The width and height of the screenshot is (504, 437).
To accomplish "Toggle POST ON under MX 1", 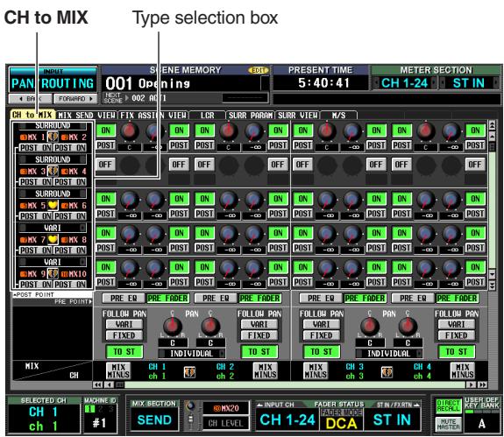I will click(35, 148).
